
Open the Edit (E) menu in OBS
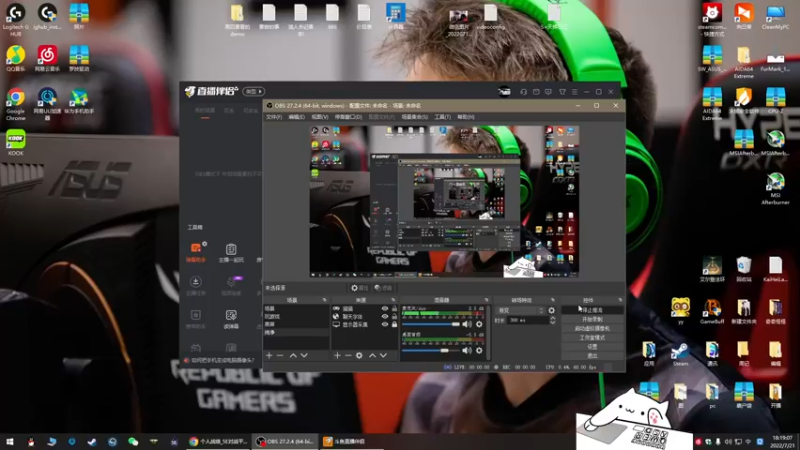click(x=296, y=117)
